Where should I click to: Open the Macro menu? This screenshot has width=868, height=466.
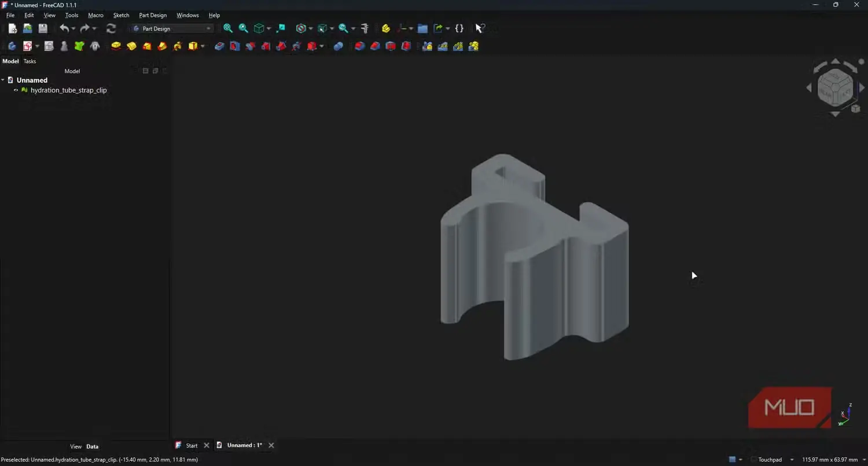click(x=95, y=15)
